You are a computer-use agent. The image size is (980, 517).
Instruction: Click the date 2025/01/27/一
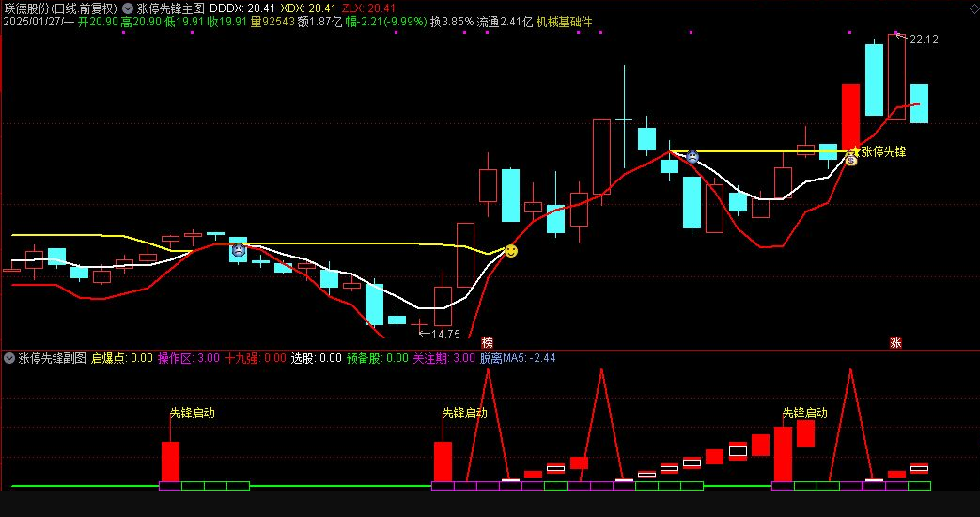(x=39, y=23)
